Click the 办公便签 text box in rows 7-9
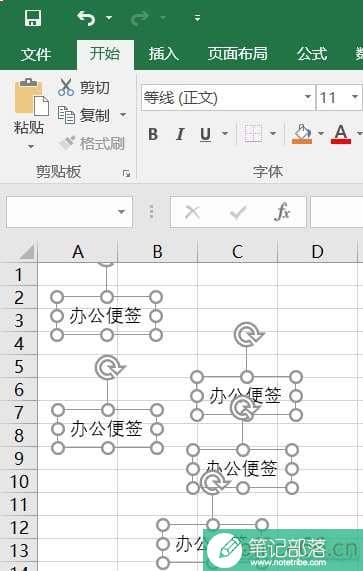This screenshot has height=571, width=363. tap(107, 429)
